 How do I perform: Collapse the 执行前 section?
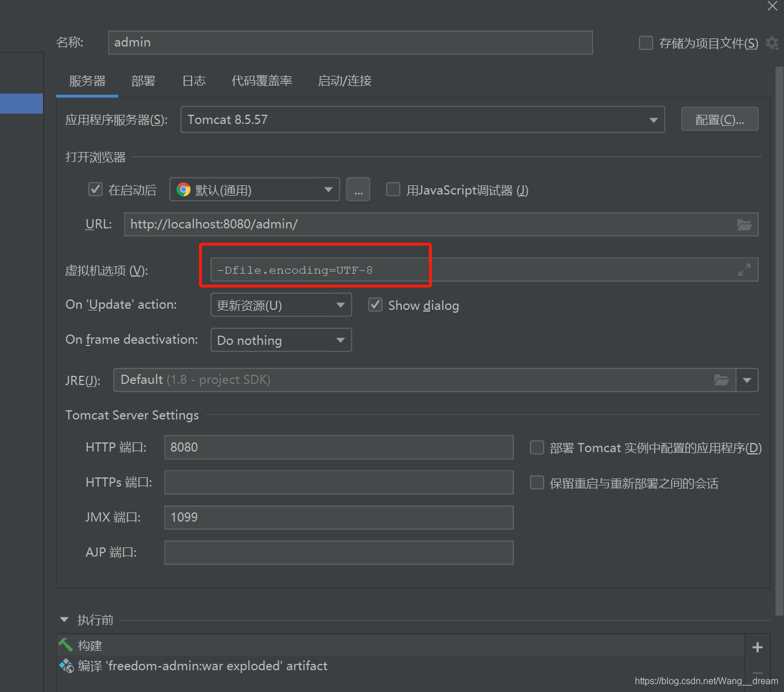(64, 620)
